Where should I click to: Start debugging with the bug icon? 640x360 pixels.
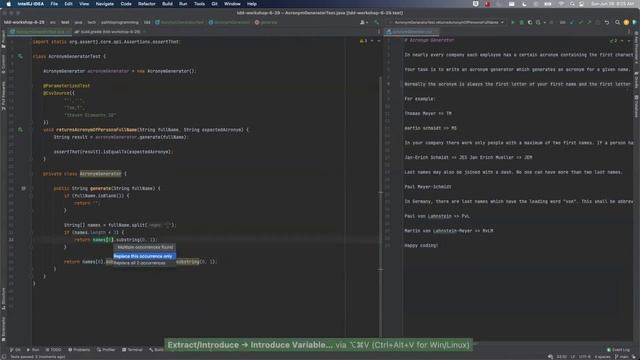tap(521, 22)
